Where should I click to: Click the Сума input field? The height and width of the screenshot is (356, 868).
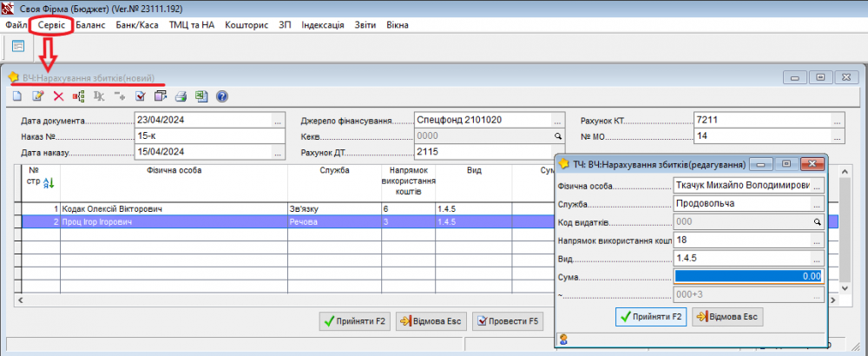coord(746,276)
